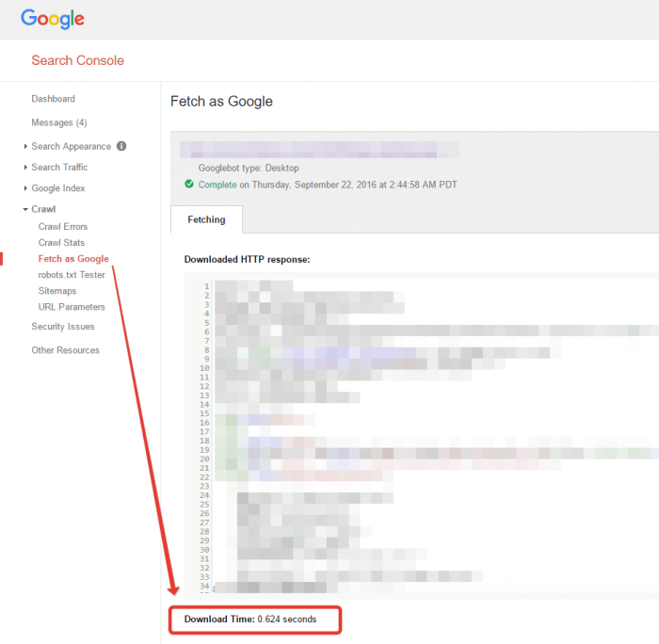Collapse the Crawl section arrow
The image size is (659, 644).
pyautogui.click(x=25, y=209)
